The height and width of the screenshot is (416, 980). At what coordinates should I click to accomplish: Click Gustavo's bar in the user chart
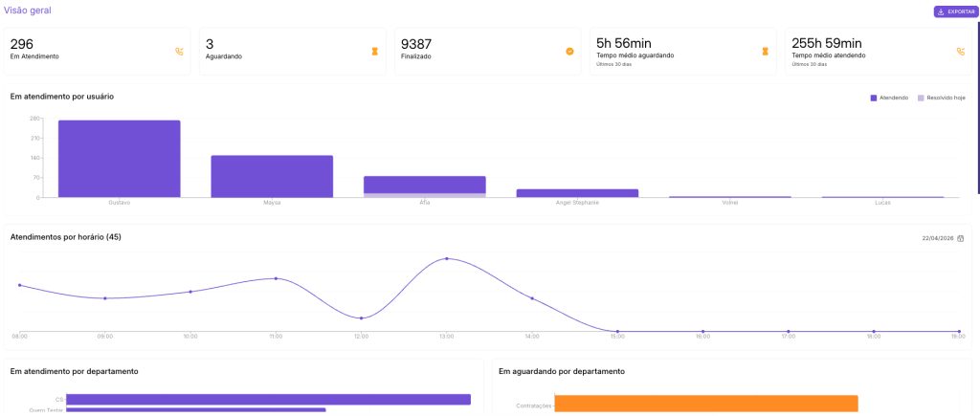click(119, 158)
